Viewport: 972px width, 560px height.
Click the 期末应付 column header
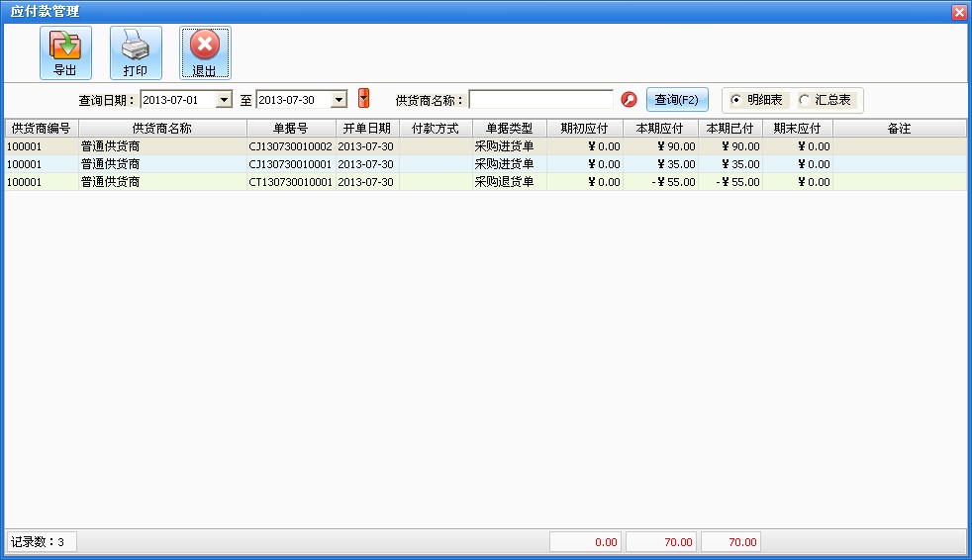click(x=797, y=129)
